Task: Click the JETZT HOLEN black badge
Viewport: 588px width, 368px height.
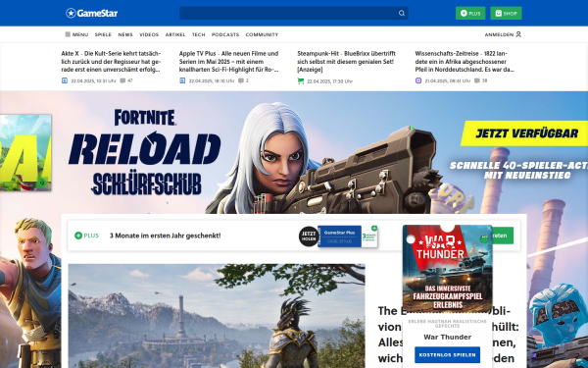Action: pos(309,237)
